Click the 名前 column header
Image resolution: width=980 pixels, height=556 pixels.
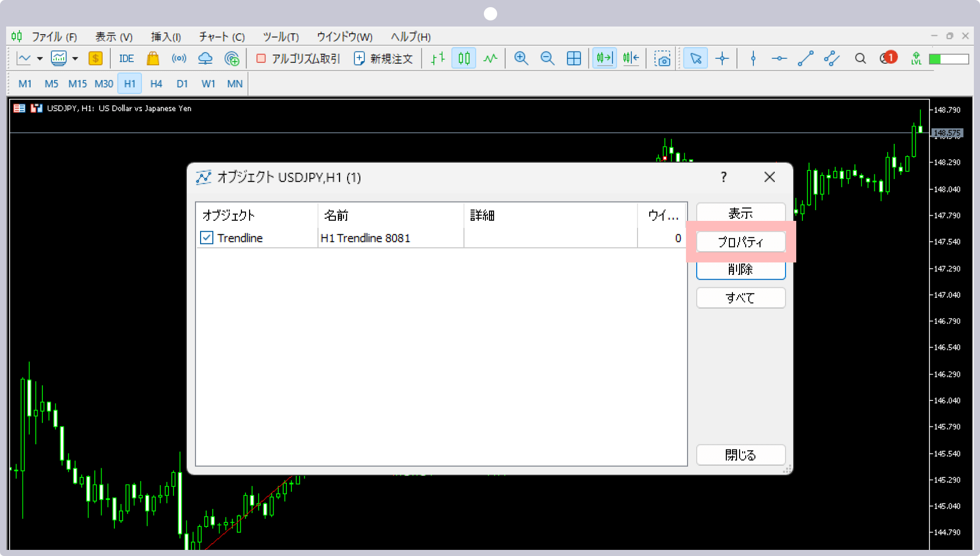coord(391,215)
